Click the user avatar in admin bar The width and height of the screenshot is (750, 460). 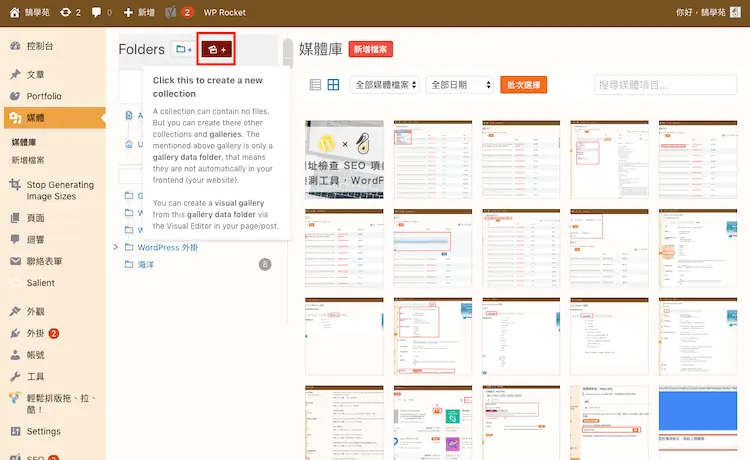coord(735,12)
